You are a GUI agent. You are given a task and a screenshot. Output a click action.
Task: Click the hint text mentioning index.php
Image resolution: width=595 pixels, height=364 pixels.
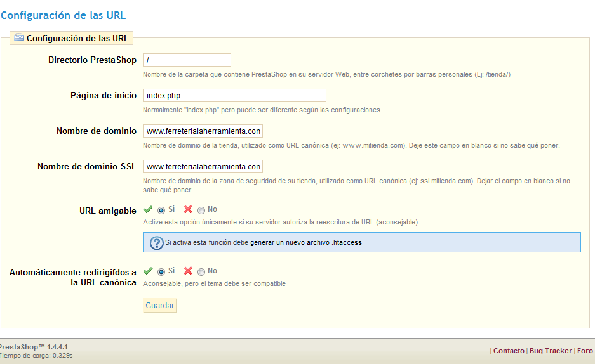tap(262, 110)
